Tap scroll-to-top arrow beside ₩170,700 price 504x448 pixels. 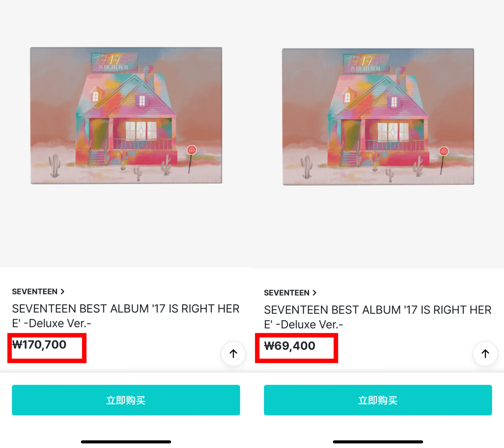233,354
